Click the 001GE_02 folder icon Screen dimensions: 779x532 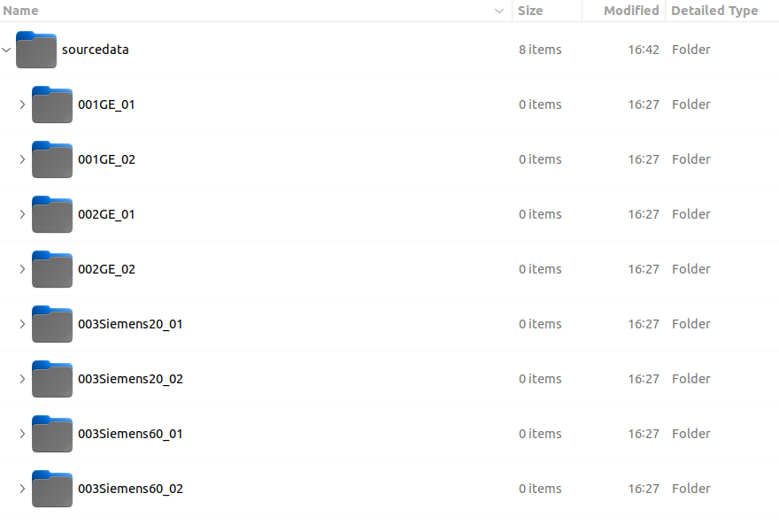(52, 159)
